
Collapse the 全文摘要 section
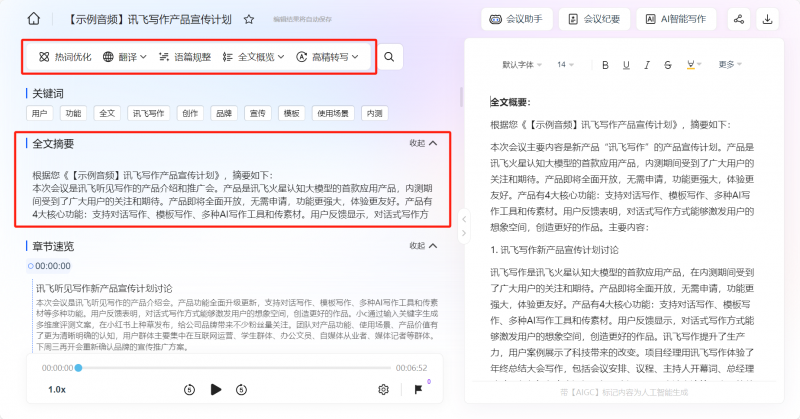[423, 143]
